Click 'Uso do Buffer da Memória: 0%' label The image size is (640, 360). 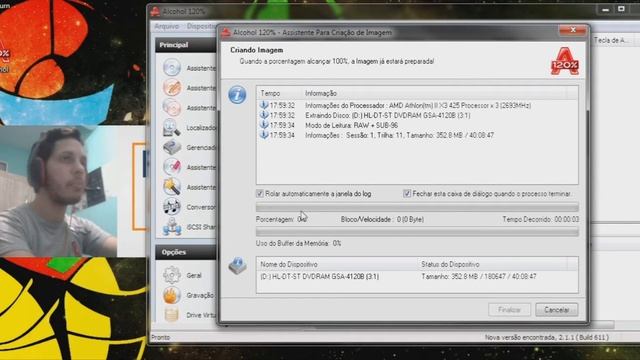[x=298, y=243]
